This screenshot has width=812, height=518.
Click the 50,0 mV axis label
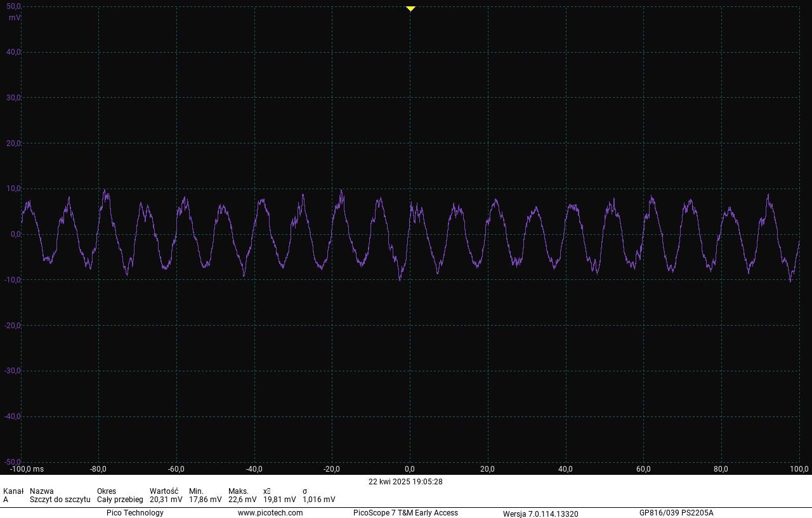(14, 6)
